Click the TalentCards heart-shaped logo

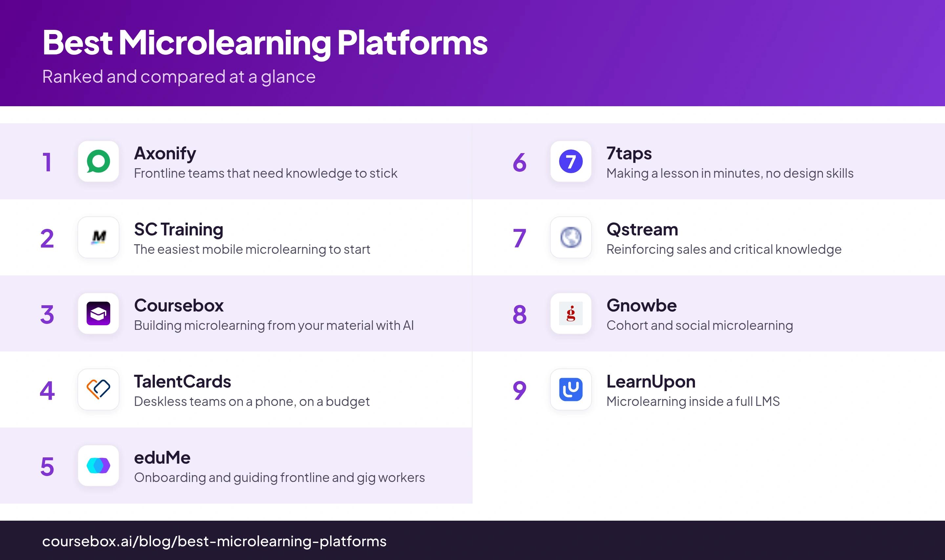click(98, 390)
